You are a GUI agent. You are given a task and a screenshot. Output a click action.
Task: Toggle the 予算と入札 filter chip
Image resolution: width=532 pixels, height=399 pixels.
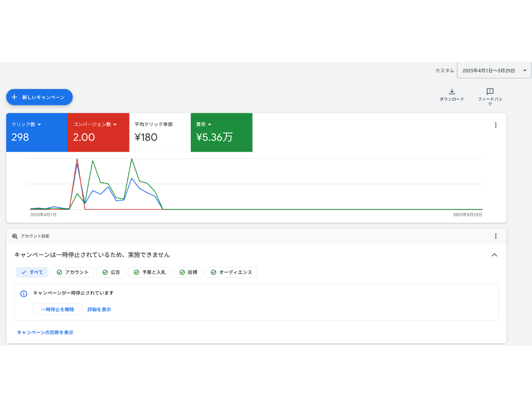pyautogui.click(x=149, y=272)
